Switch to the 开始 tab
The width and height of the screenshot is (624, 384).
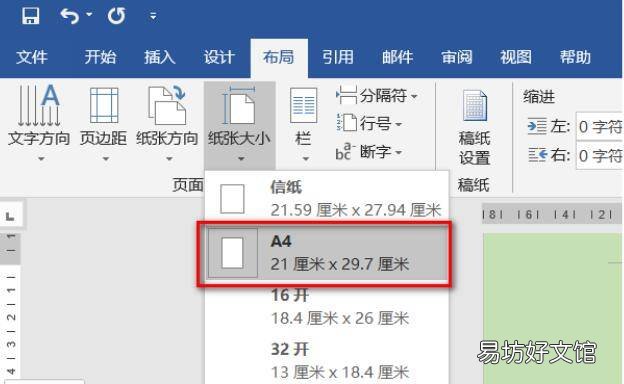tap(100, 57)
